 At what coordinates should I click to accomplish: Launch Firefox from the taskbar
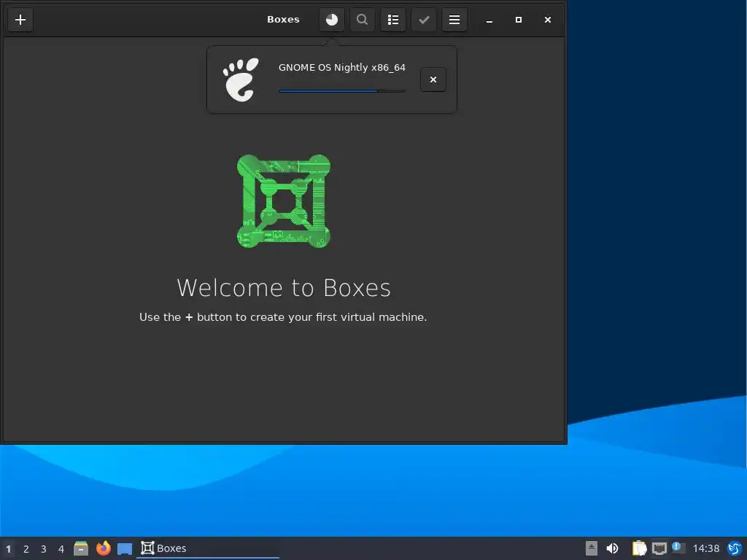pyautogui.click(x=103, y=548)
